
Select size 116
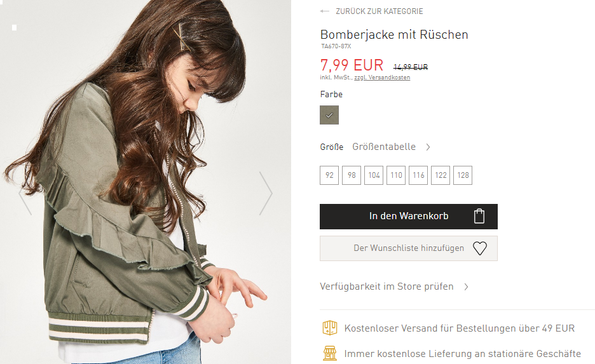tap(418, 175)
